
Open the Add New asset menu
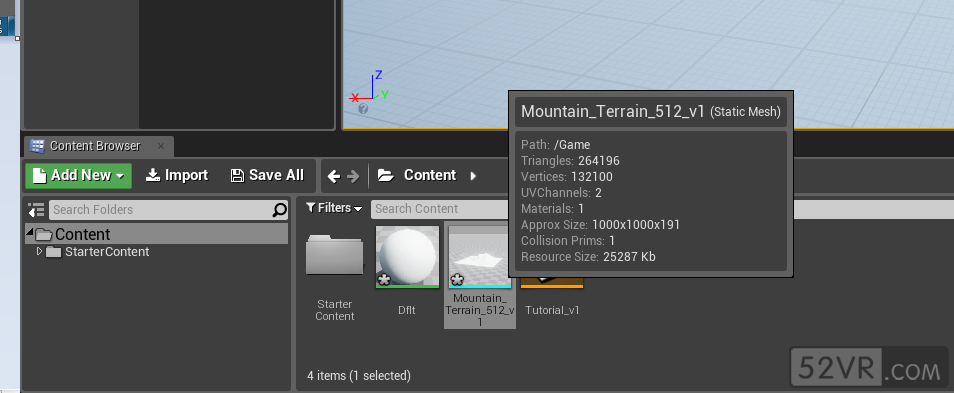point(78,175)
